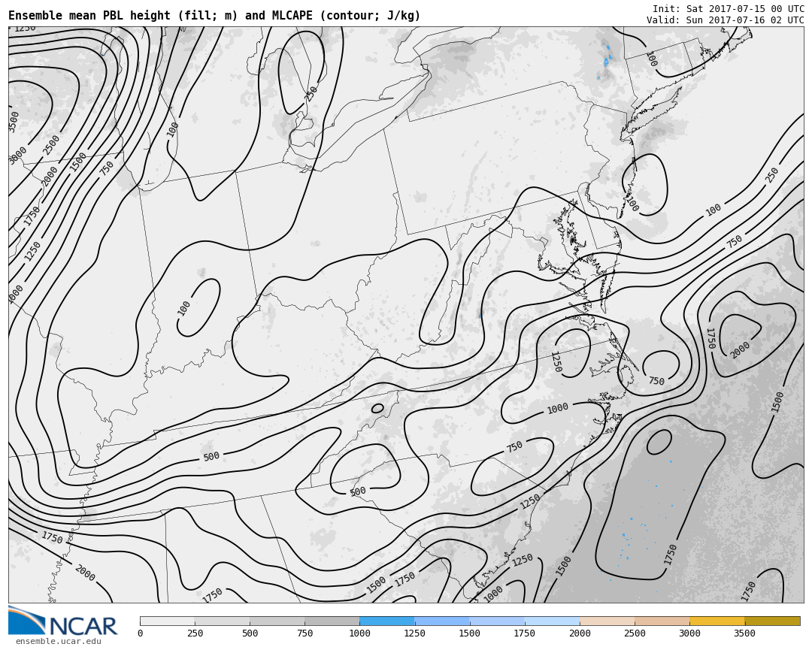Click the Init: Sat 2017-07-15 00 UTC text
Viewport: 812px width, 650px height.
pyautogui.click(x=728, y=9)
